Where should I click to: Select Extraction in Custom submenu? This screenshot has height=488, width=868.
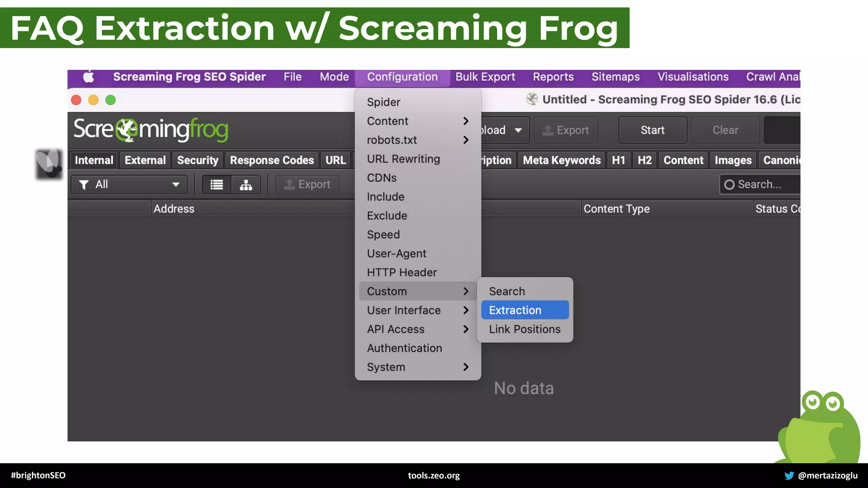[525, 310]
